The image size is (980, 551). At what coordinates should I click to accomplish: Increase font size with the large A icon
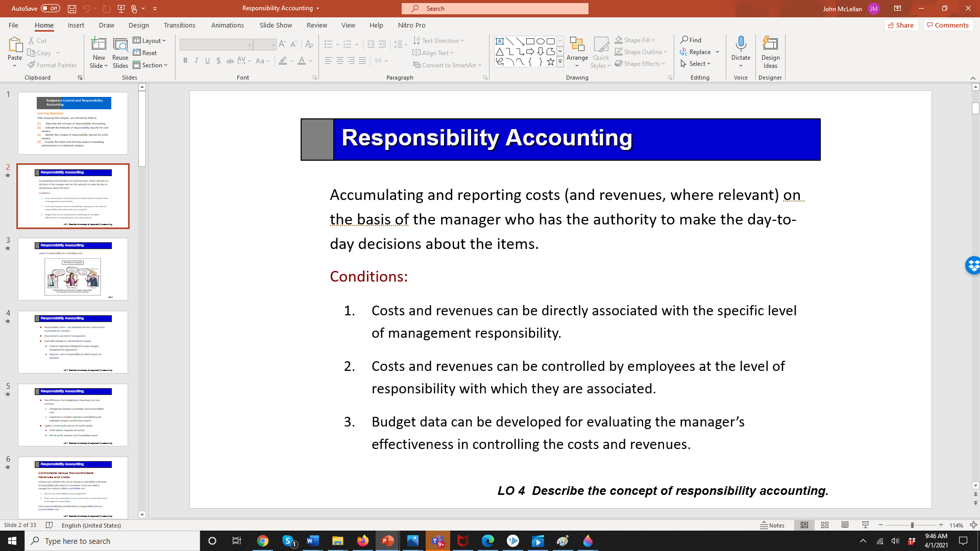[283, 44]
